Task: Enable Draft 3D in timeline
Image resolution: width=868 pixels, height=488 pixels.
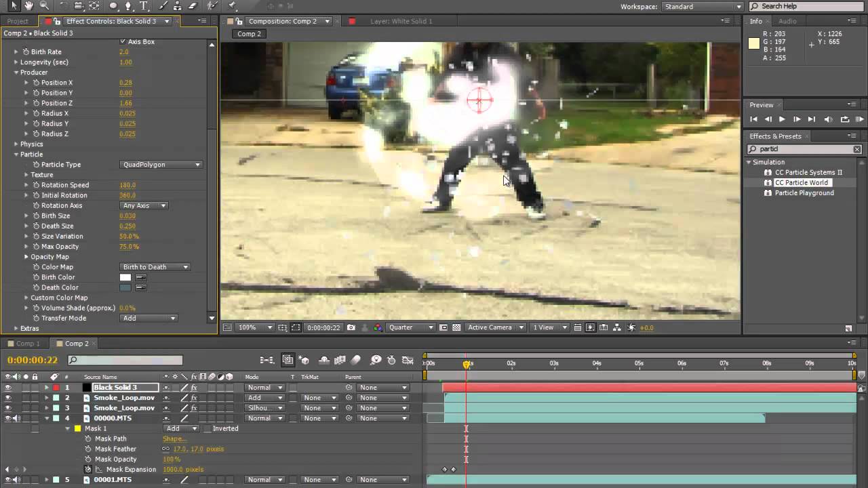Action: tap(304, 360)
